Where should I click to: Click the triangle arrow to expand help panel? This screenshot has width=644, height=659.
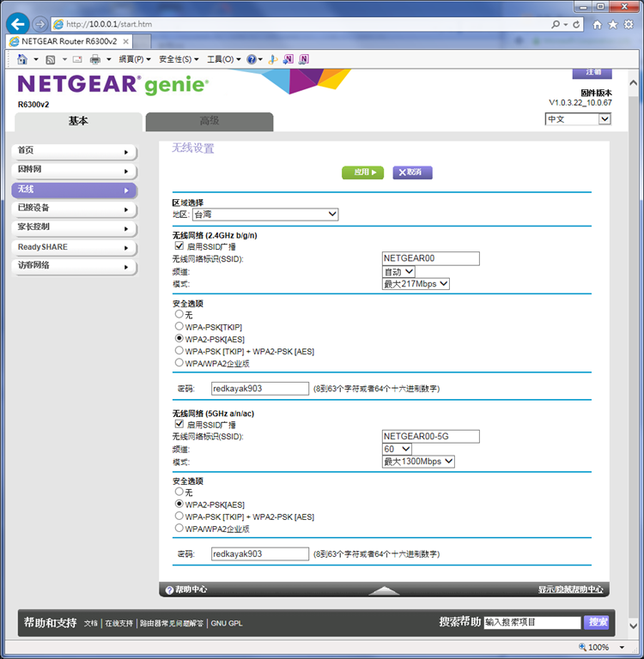click(384, 590)
